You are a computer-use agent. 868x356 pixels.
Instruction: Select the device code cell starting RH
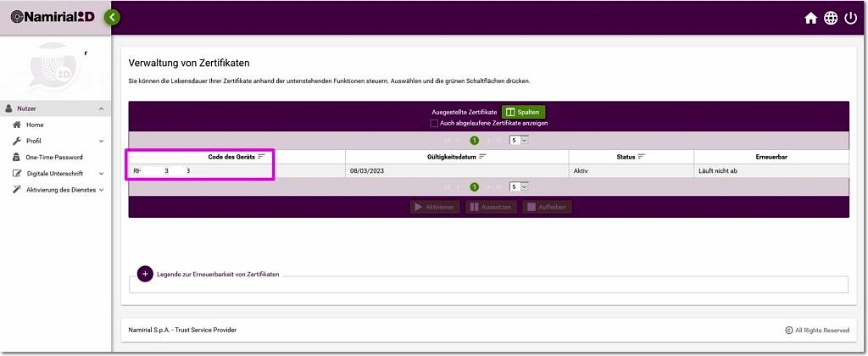(x=237, y=171)
